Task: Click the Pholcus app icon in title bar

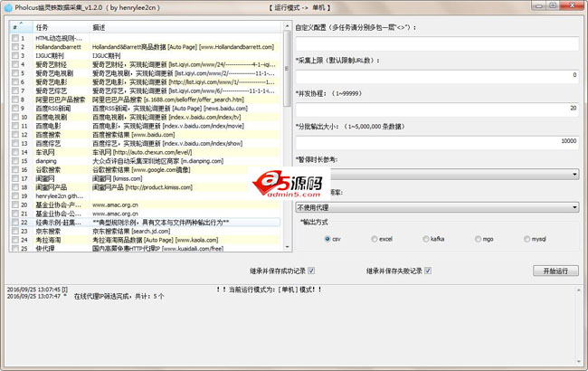Action: [x=8, y=7]
